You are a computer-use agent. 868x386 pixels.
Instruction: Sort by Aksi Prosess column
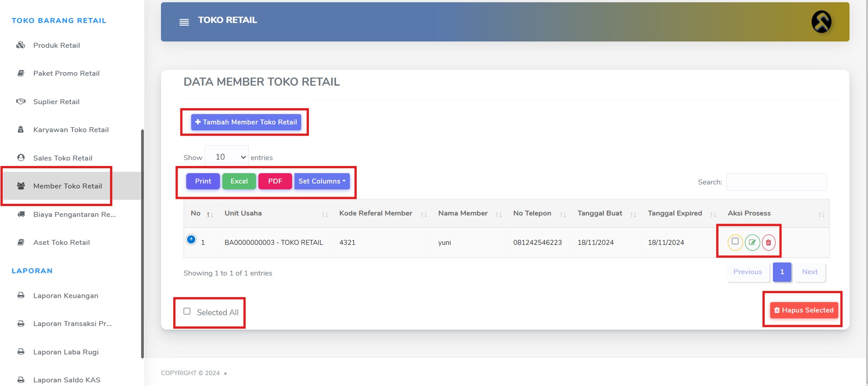822,215
